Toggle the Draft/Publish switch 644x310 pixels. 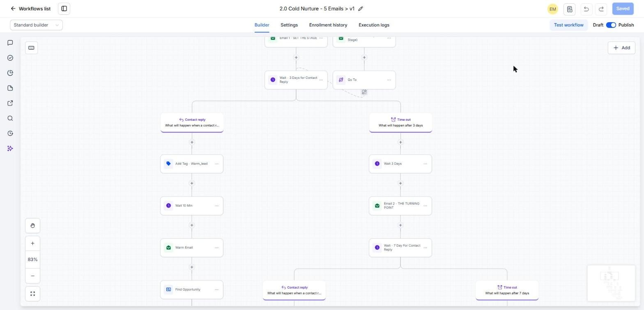[611, 25]
